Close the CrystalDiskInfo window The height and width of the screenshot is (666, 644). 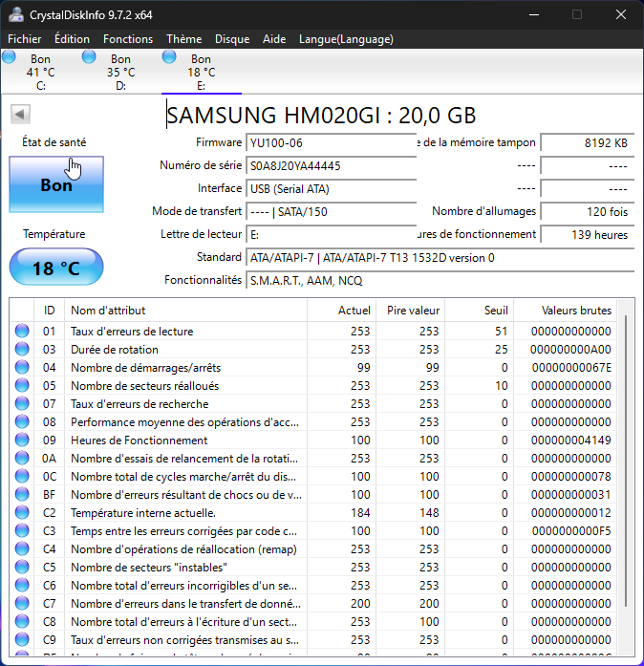621,15
